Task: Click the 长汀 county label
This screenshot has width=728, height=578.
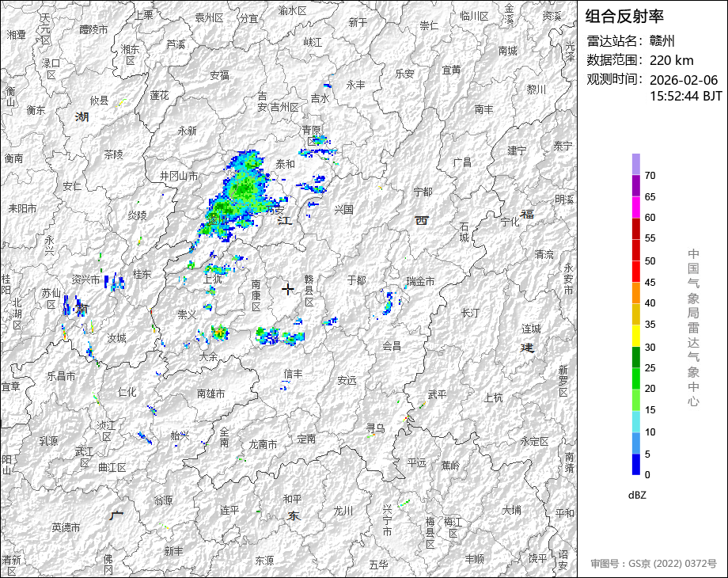Action: tap(470, 313)
